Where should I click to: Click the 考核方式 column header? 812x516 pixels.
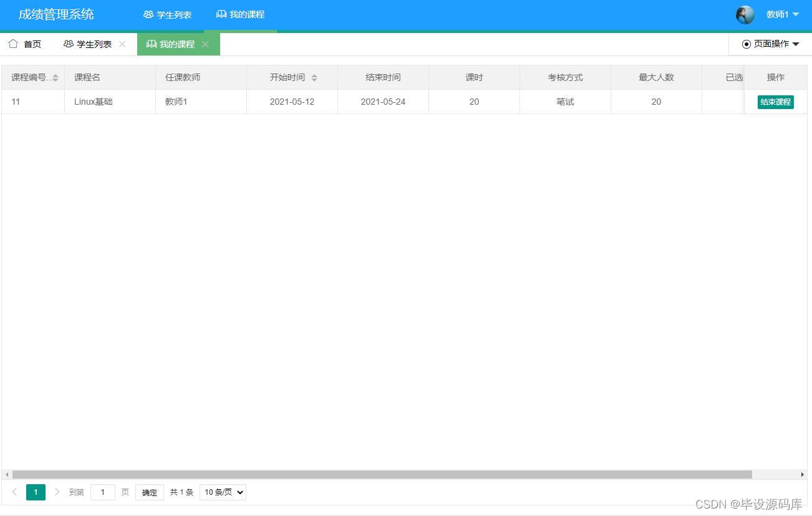(565, 77)
